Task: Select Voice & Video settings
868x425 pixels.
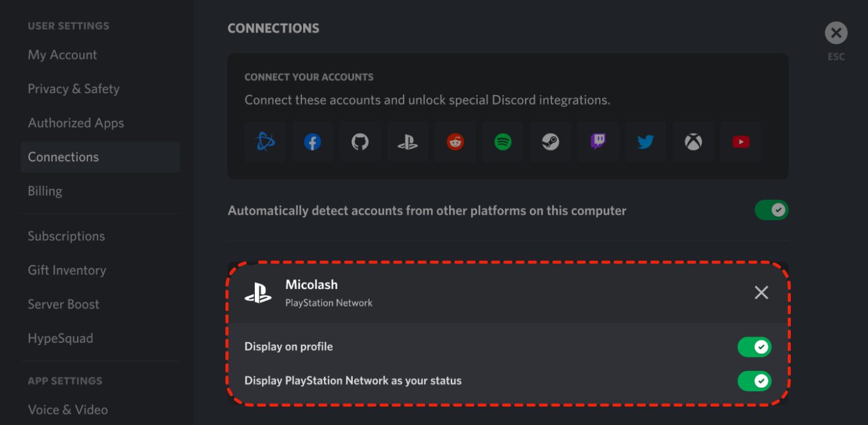Action: click(68, 410)
